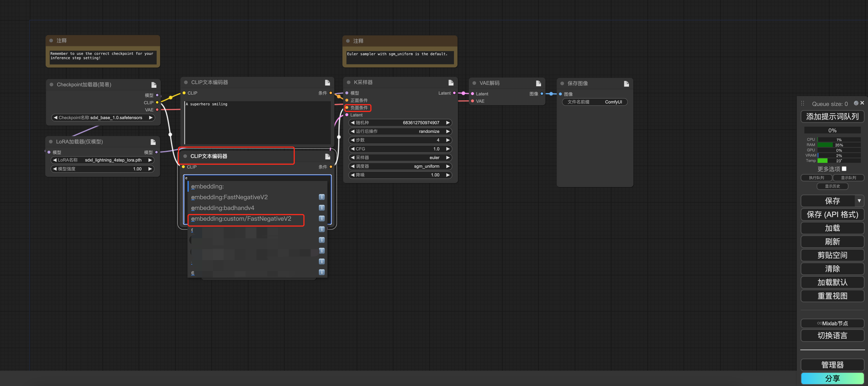This screenshot has width=868, height=386.
Task: Click document icon on top CLIP文本编码器 node
Action: (327, 82)
